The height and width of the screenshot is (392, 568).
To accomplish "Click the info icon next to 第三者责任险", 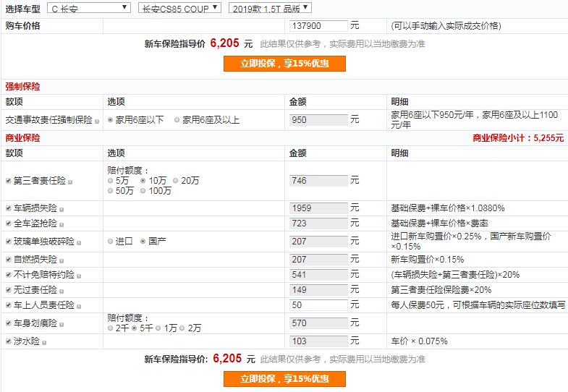I will click(70, 182).
